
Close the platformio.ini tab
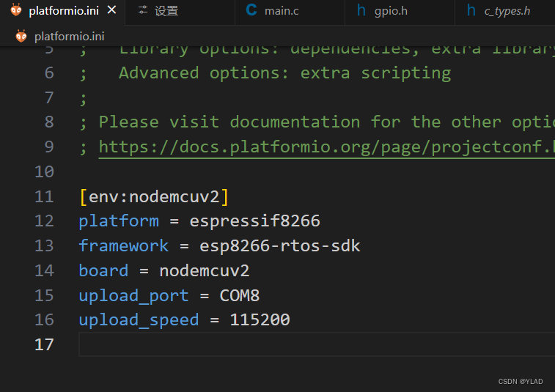[112, 10]
